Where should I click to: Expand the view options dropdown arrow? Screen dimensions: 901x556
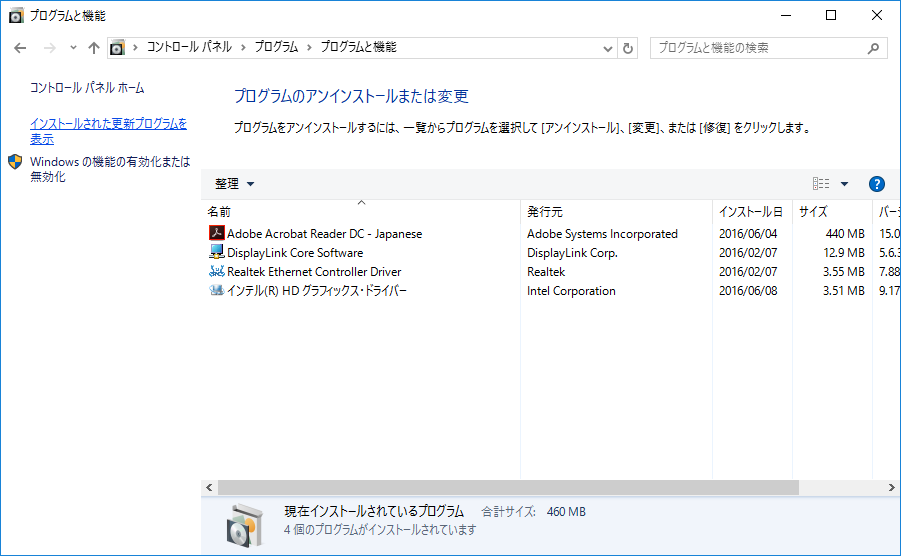(844, 184)
